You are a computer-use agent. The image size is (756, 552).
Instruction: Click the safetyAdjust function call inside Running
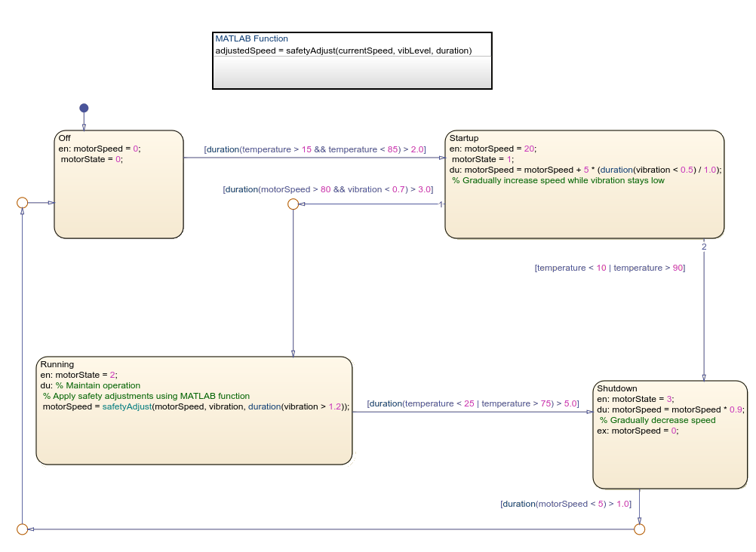coord(128,406)
